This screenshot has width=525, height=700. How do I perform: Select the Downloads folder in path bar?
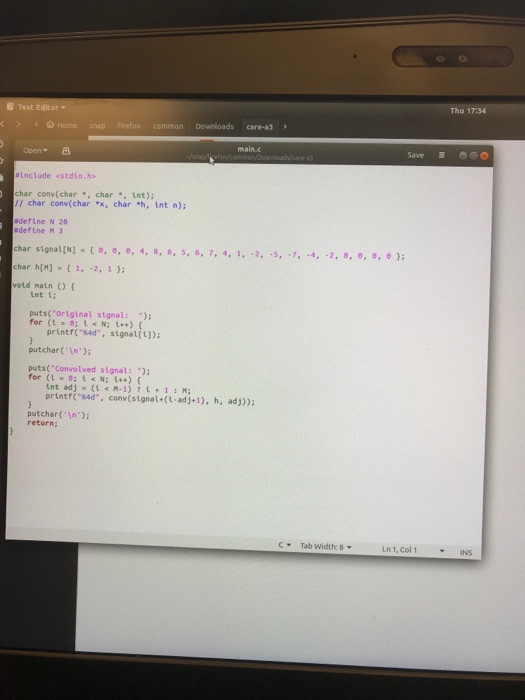214,126
